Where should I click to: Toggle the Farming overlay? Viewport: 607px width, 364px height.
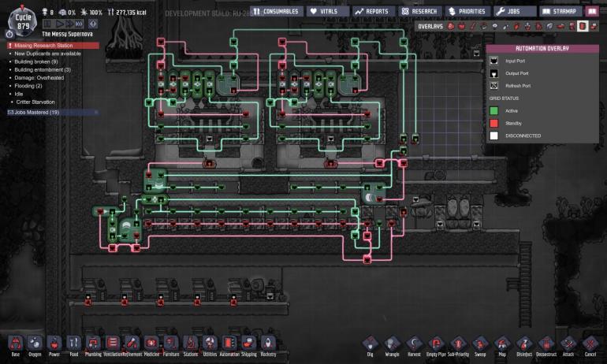click(x=549, y=26)
